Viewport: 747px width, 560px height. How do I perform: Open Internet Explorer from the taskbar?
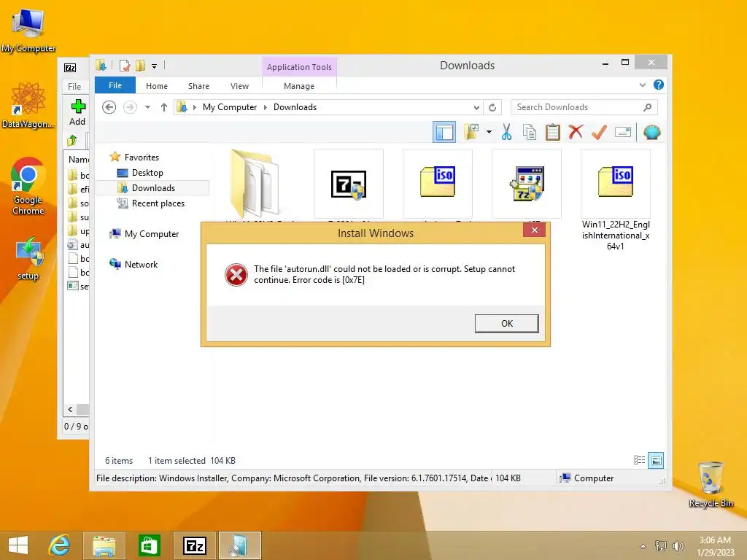coord(60,545)
